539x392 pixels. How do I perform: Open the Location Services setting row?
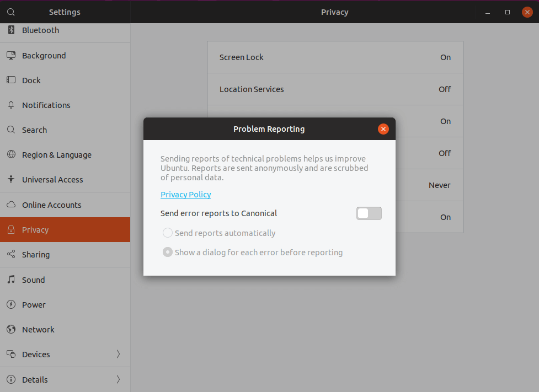click(335, 89)
